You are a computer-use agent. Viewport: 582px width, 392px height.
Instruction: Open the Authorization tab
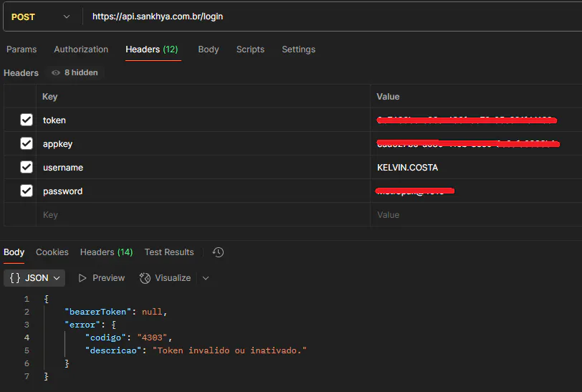81,49
